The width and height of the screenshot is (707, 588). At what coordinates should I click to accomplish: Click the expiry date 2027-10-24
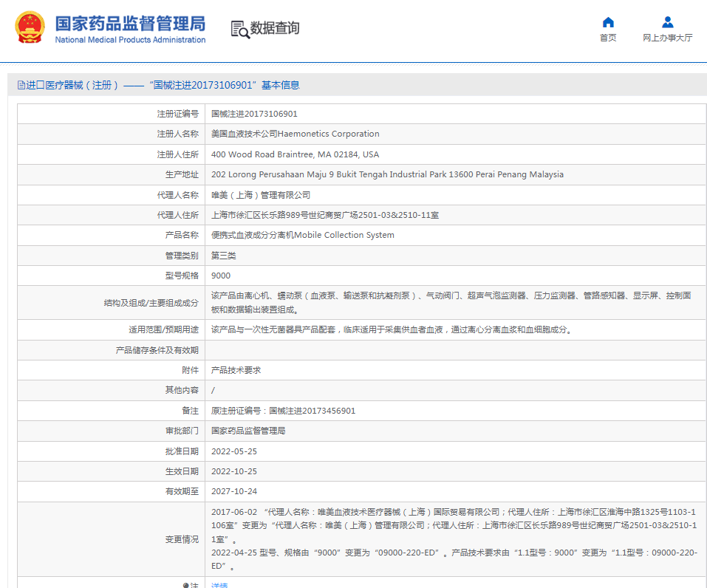234,491
